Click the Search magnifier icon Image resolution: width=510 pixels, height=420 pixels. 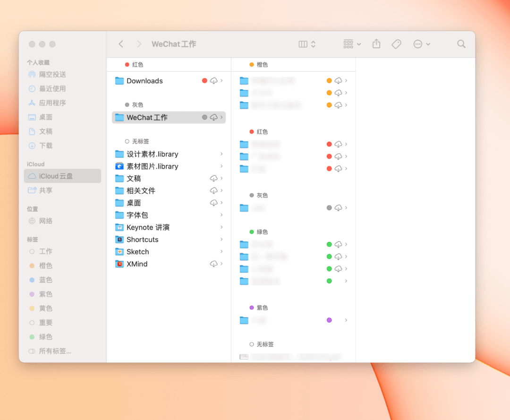(461, 44)
